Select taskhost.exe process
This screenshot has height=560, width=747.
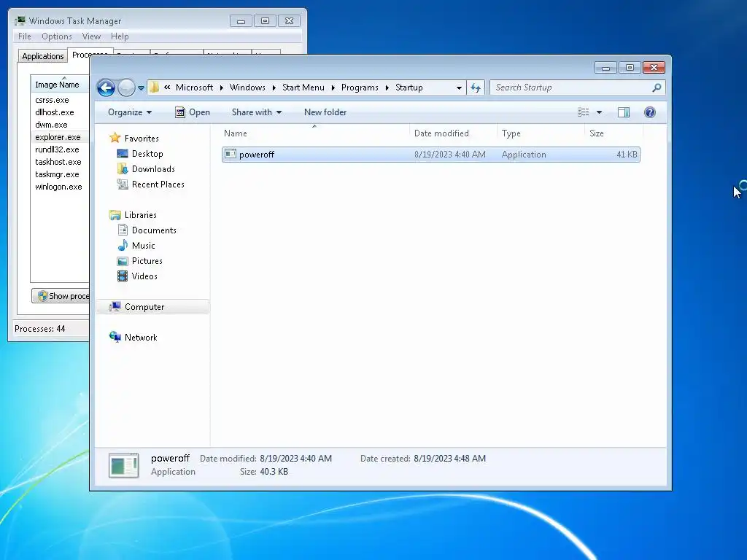58,162
